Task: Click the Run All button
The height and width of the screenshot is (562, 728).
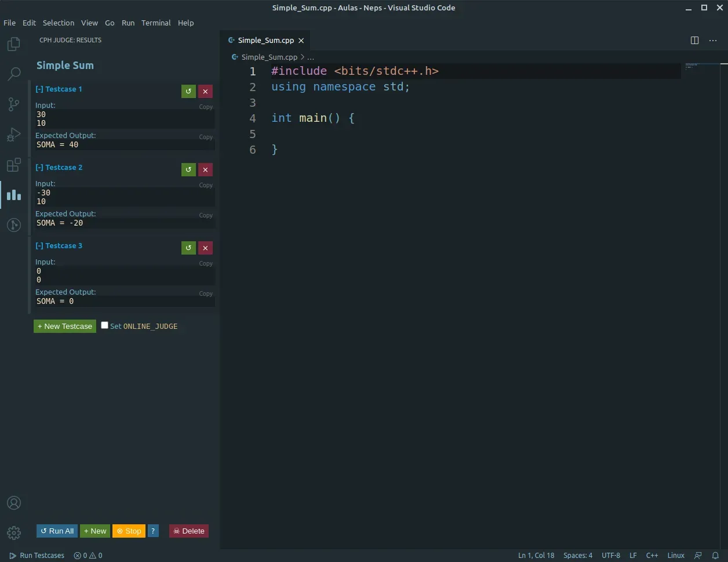Action: (x=57, y=531)
